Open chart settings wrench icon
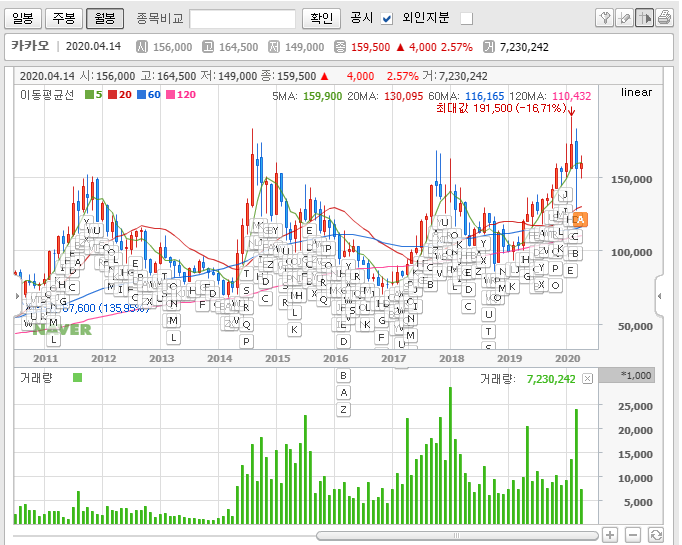Screen dimensions: 682x545 point(604,18)
